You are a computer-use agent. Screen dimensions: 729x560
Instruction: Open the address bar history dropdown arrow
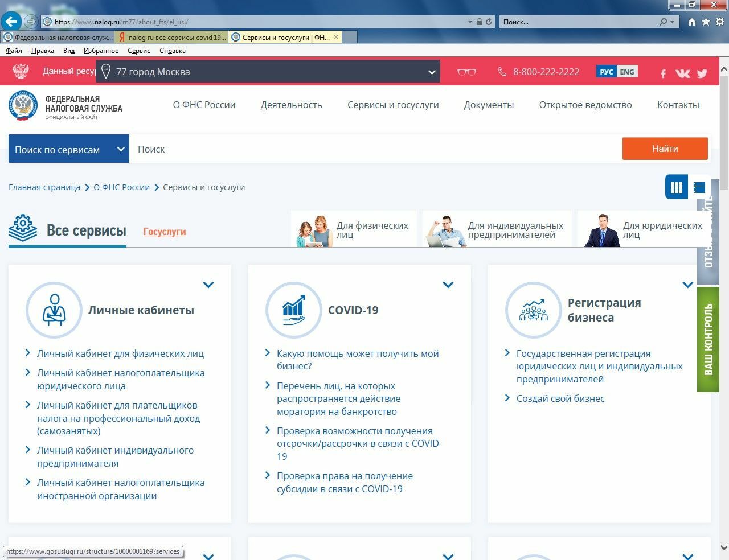[470, 22]
